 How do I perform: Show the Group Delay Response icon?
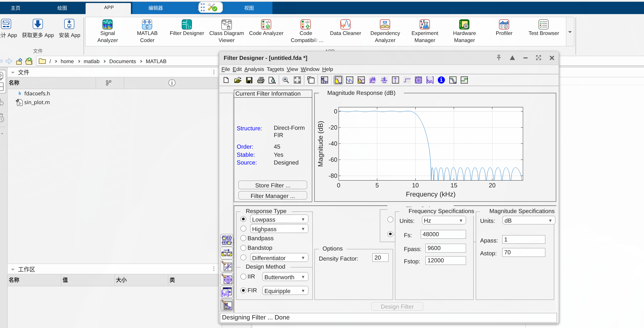(372, 80)
